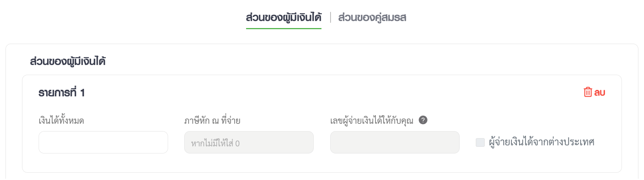
Task: Select the ส่วนของผู้มีเงินได้ tab
Action: coord(283,18)
